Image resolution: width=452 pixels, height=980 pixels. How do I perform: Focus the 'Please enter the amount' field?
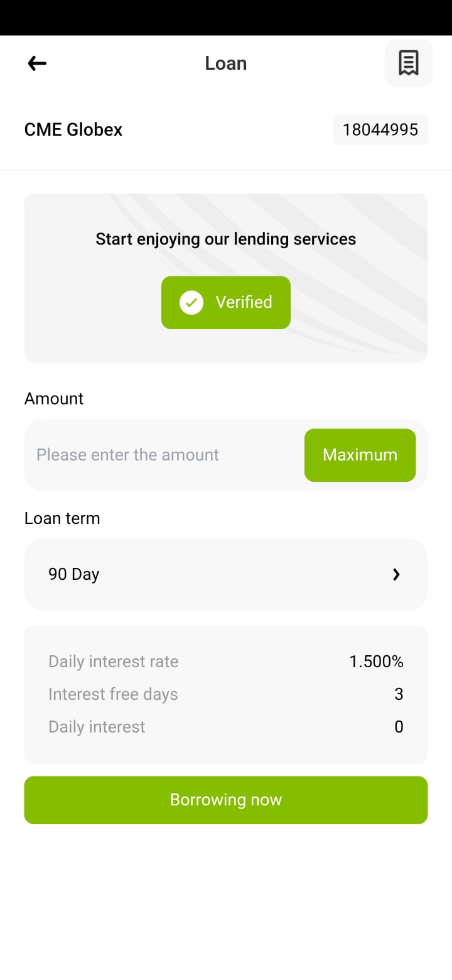point(163,455)
